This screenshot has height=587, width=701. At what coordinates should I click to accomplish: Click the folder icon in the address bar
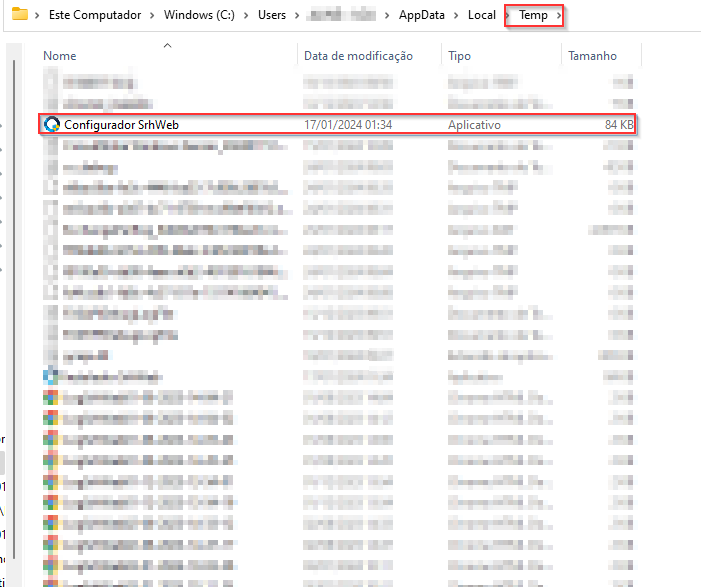(x=19, y=15)
